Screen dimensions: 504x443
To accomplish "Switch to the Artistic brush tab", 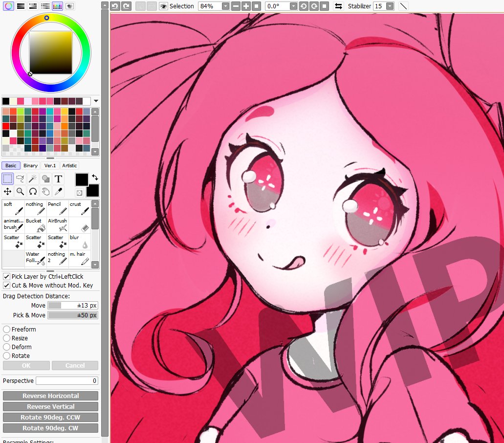I will [x=69, y=166].
